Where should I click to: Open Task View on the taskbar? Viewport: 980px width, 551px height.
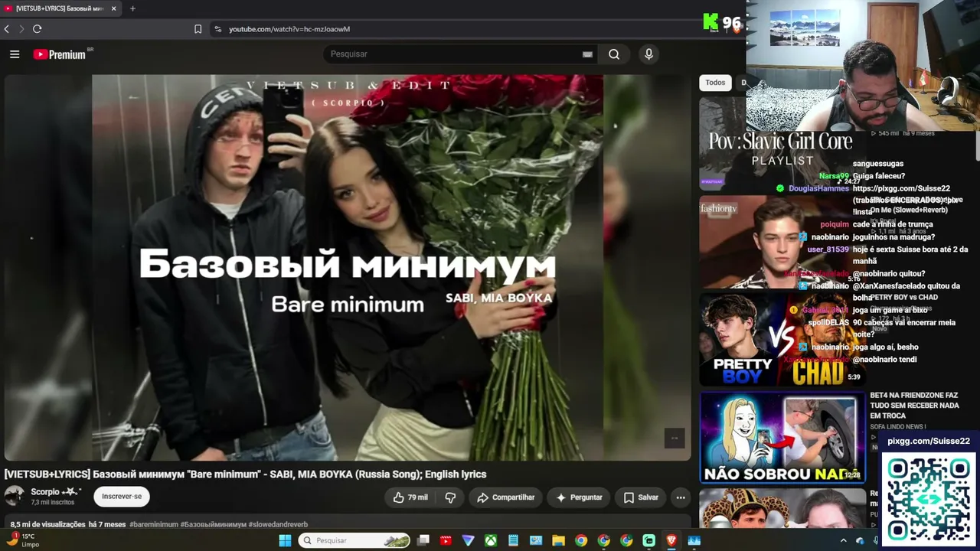423,540
